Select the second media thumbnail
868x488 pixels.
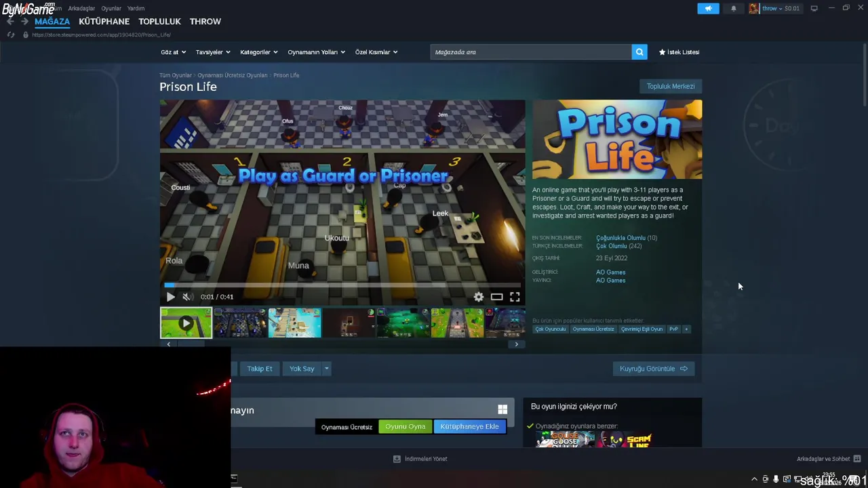pyautogui.click(x=240, y=323)
